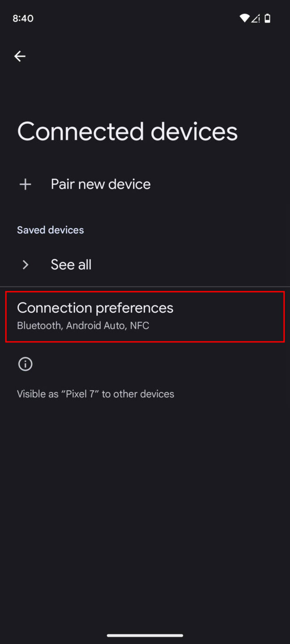Open Connection preferences
The width and height of the screenshot is (290, 644).
pyautogui.click(x=95, y=308)
